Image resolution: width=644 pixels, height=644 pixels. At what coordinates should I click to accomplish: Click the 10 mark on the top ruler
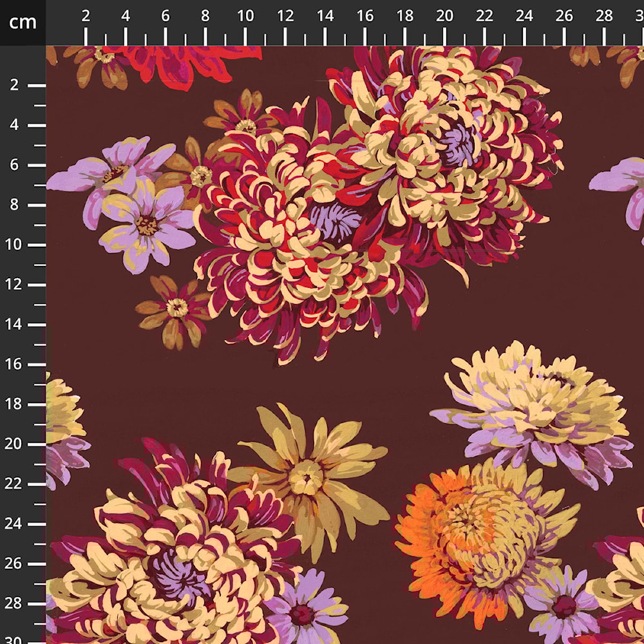click(245, 17)
